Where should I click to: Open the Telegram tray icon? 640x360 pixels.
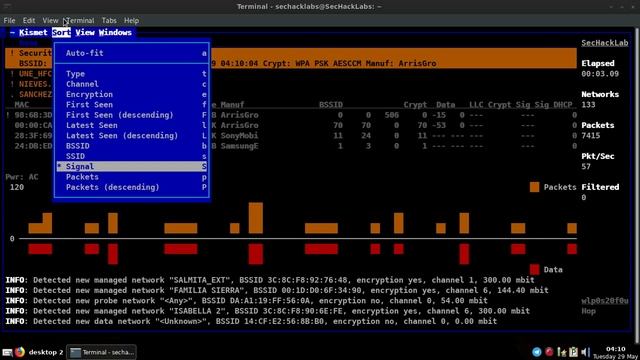pyautogui.click(x=537, y=352)
